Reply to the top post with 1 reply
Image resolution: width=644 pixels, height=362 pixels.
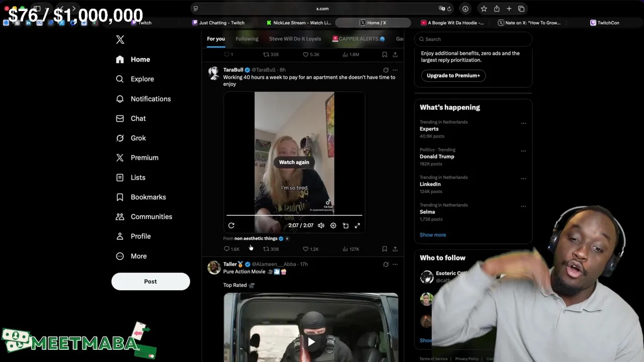228,54
